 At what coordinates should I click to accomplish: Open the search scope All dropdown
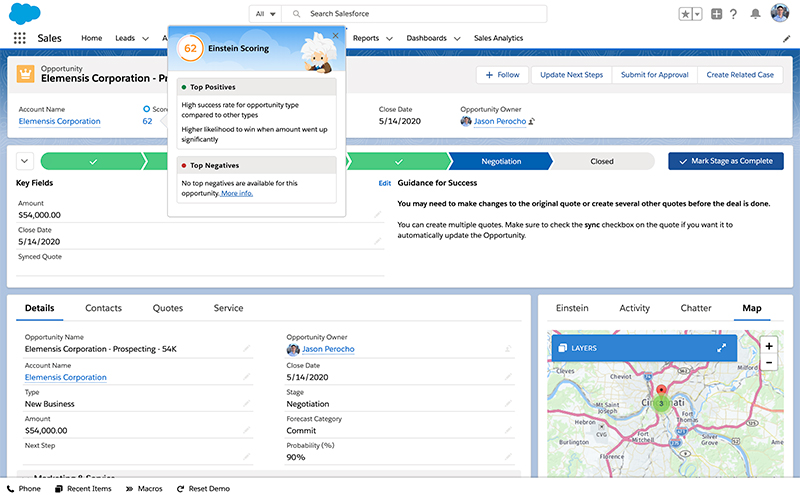[265, 14]
